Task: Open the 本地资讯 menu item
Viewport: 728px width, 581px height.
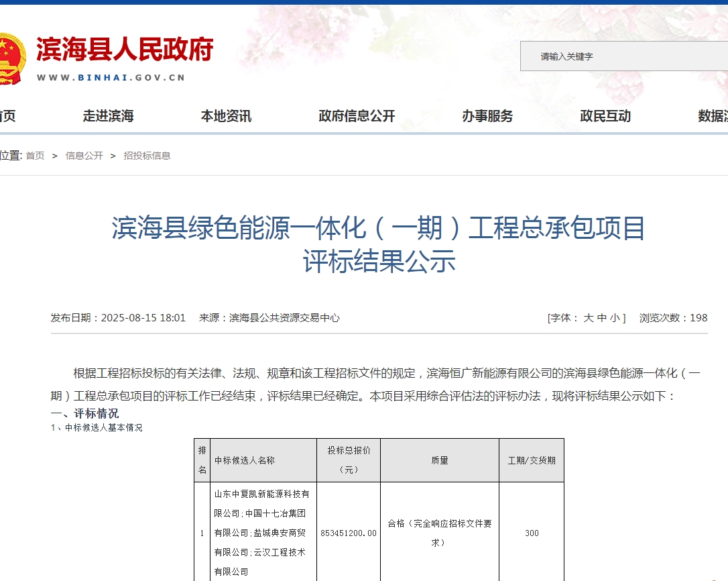Action: (x=226, y=116)
